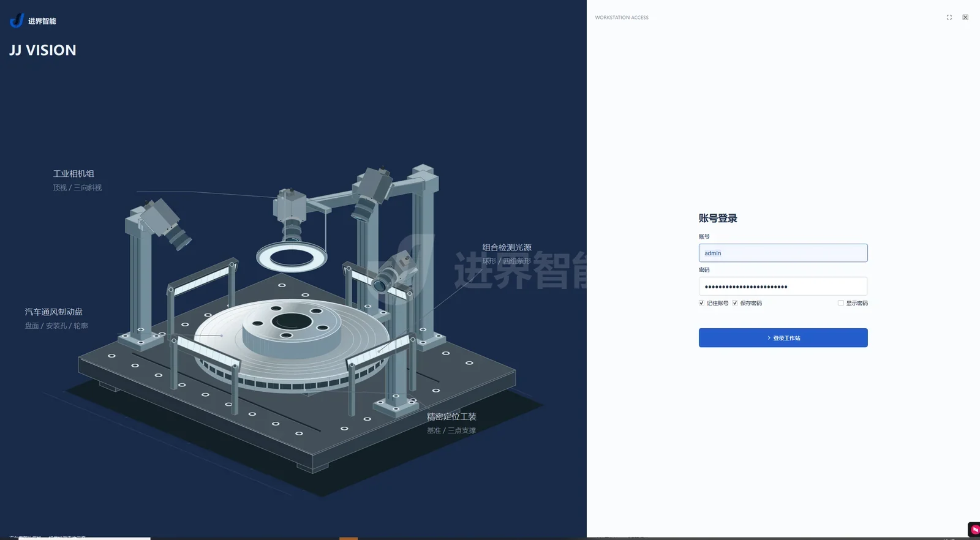This screenshot has height=540, width=980.
Task: Click the 登录工作站 login button
Action: pyautogui.click(x=783, y=338)
